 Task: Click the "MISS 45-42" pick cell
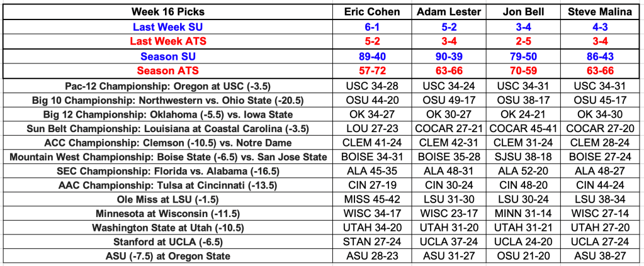point(372,199)
